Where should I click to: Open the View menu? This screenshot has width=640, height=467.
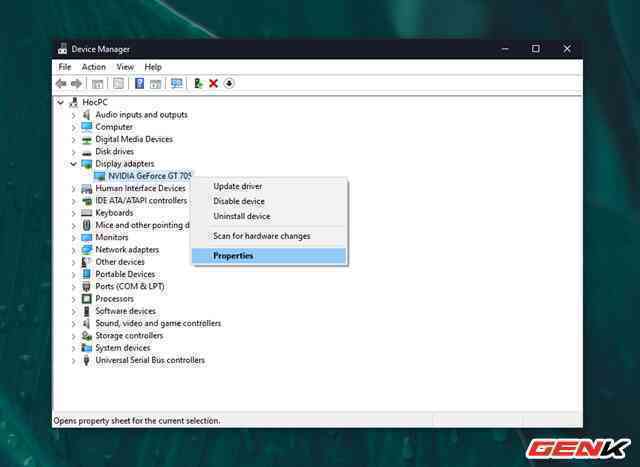coord(125,67)
